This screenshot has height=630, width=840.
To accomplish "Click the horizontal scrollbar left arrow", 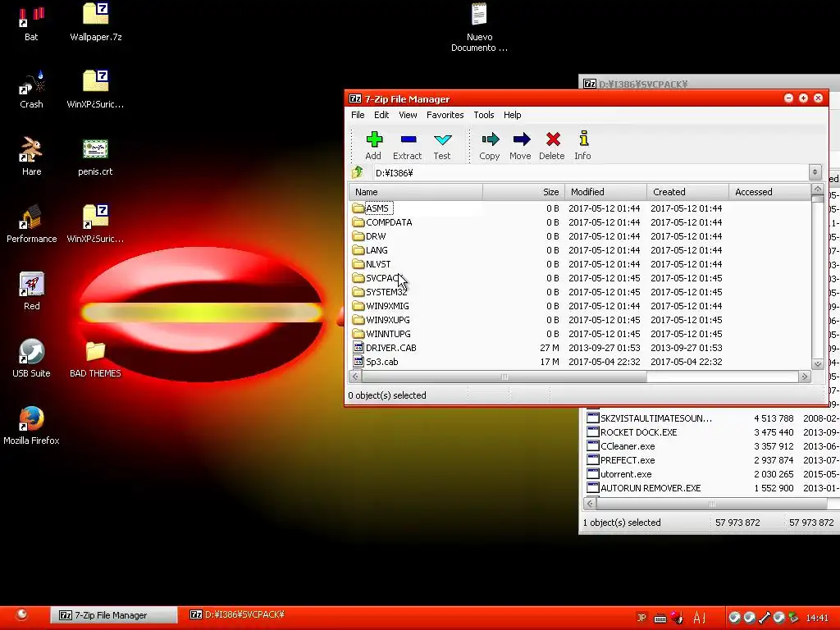I will (355, 377).
